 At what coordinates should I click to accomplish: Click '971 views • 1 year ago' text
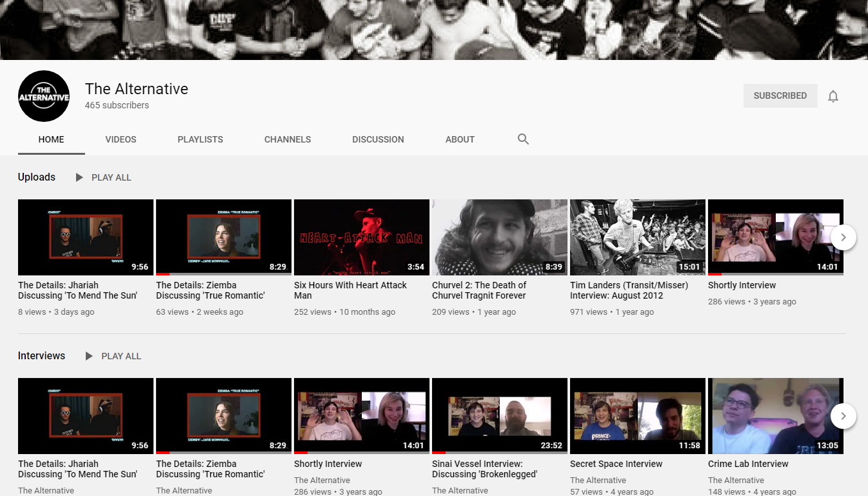[612, 312]
